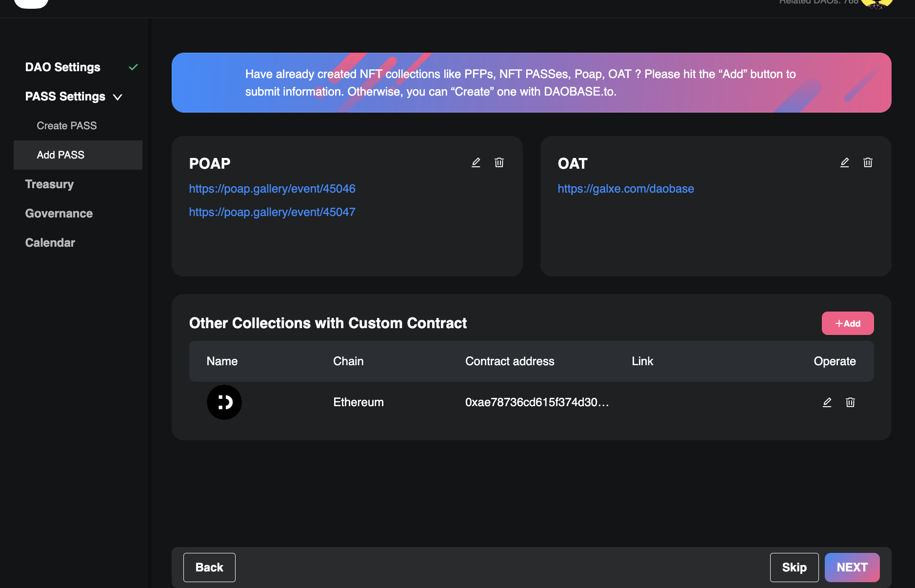Image resolution: width=915 pixels, height=588 pixels.
Task: Open Governance section
Action: pos(59,214)
